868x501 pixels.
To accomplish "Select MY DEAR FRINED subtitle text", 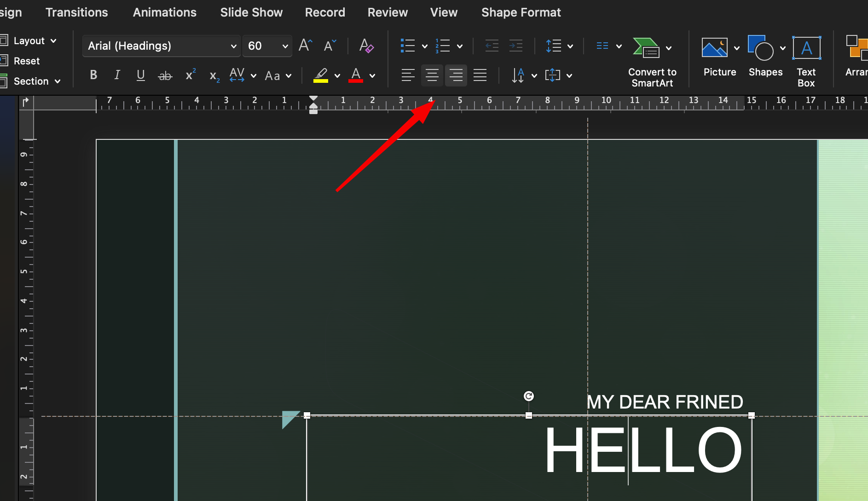I will coord(665,402).
